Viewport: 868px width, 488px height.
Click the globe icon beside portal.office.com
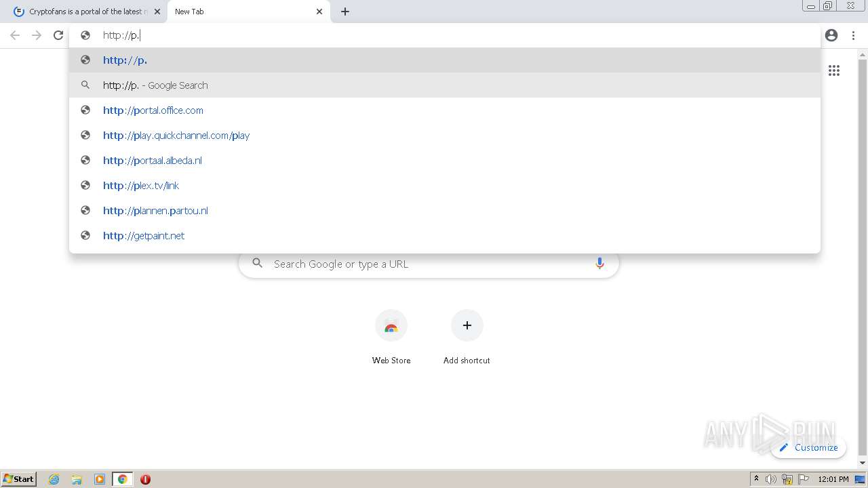tap(85, 110)
